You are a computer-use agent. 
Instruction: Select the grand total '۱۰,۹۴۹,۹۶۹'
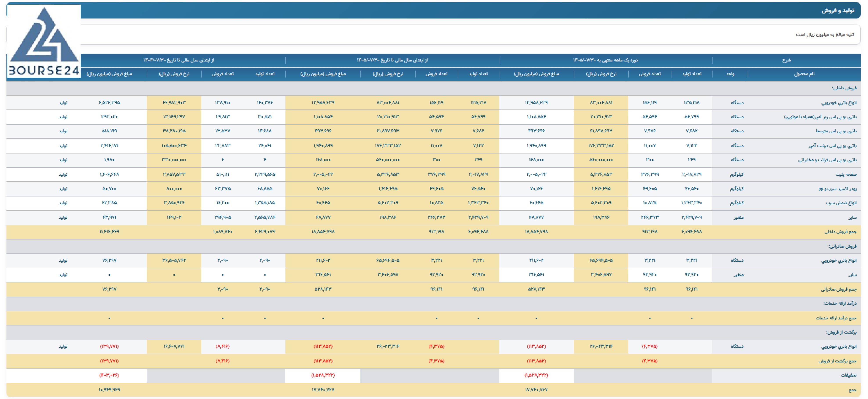click(x=109, y=390)
